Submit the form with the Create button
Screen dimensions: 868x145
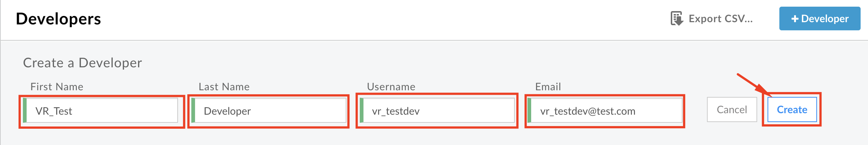click(792, 109)
